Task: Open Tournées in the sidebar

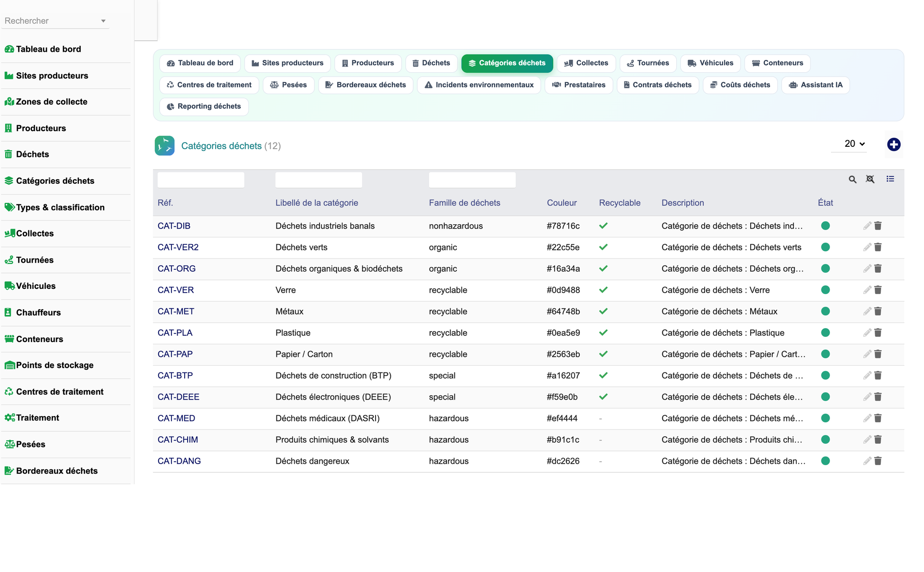Action: click(x=35, y=260)
